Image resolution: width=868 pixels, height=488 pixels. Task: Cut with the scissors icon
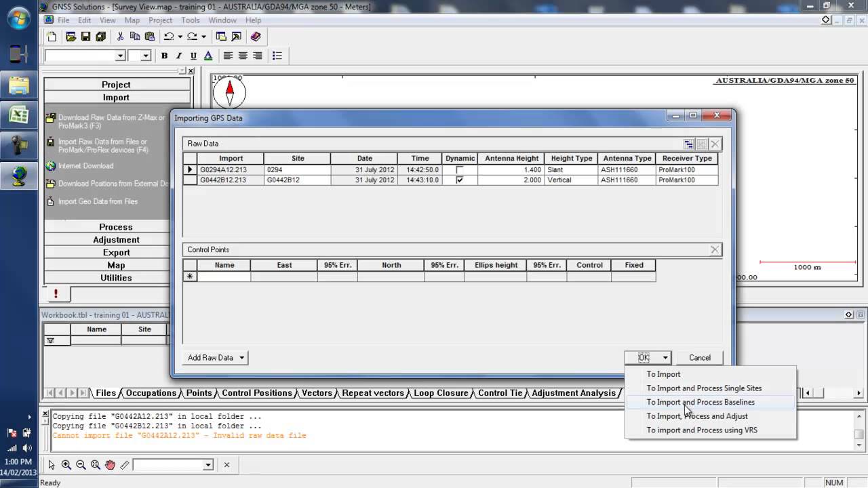[x=121, y=37]
